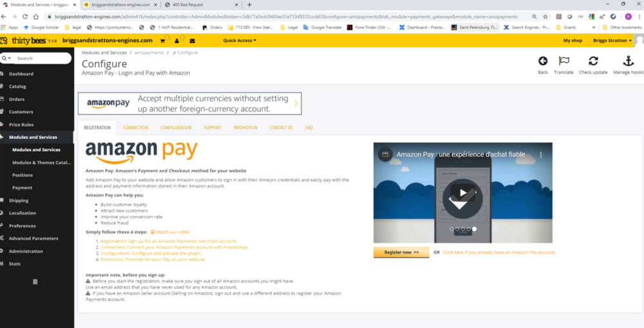This screenshot has width=644, height=328.
Task: Open Localization in sidebar
Action: pyautogui.click(x=22, y=214)
